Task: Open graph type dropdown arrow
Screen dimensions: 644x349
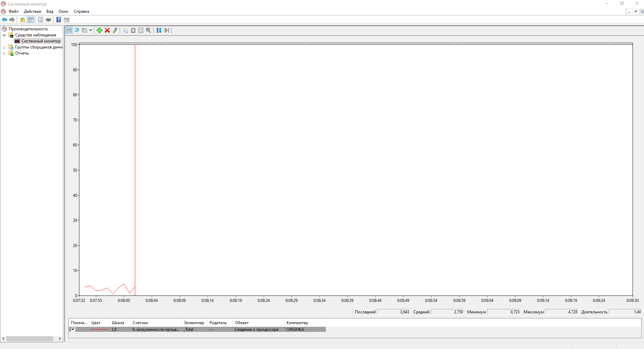Action: tap(90, 30)
